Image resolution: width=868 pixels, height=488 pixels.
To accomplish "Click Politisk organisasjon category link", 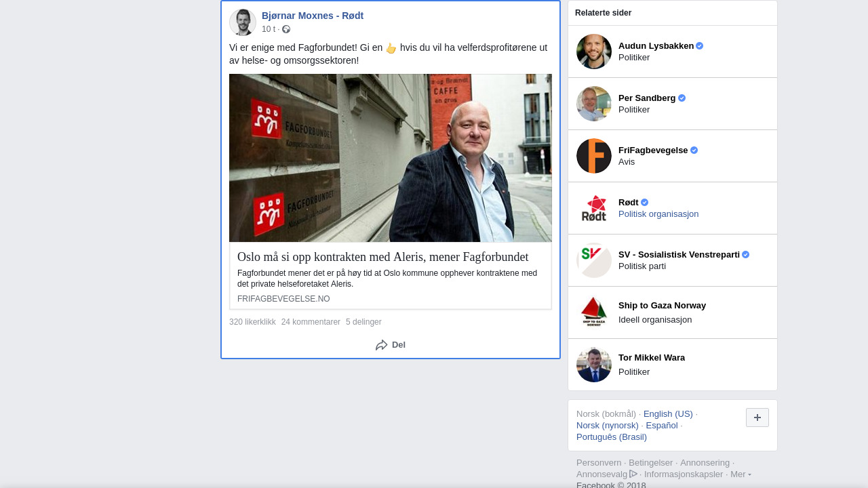I will tap(658, 214).
